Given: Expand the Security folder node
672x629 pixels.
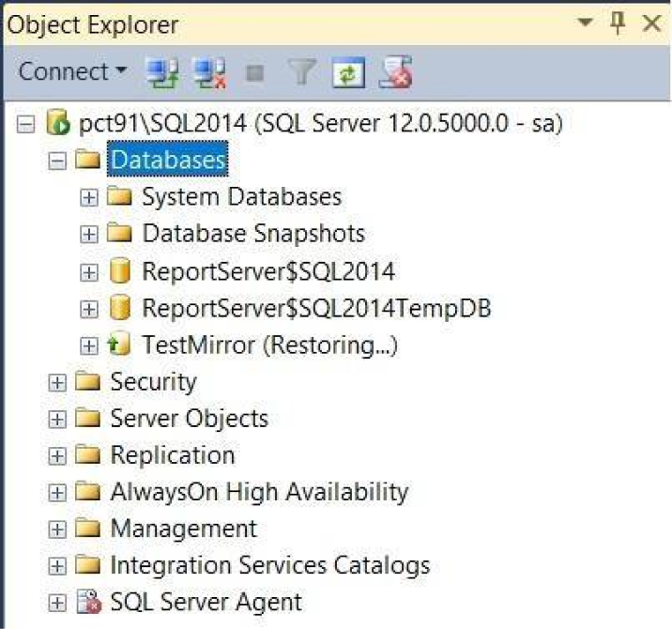Looking at the screenshot, I should tap(57, 383).
